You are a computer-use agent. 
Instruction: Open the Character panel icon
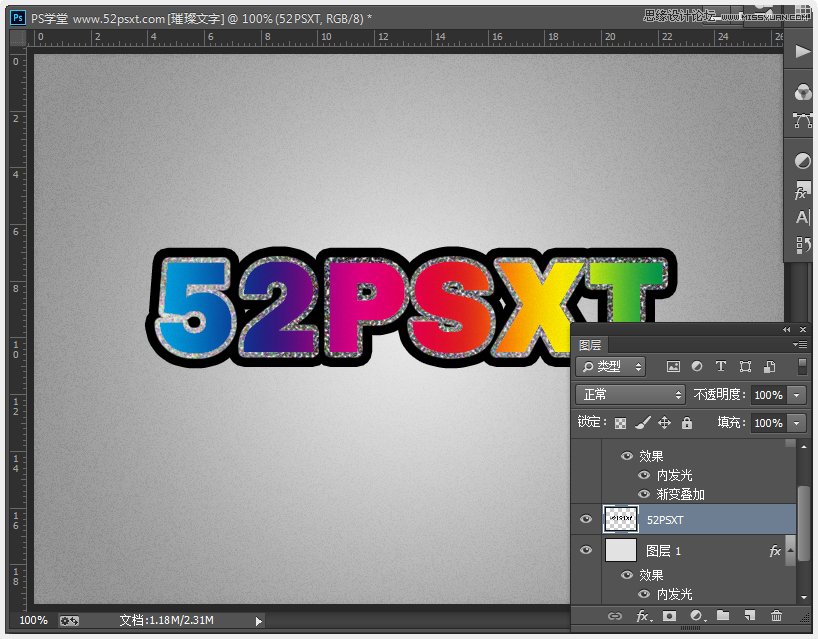coord(802,217)
